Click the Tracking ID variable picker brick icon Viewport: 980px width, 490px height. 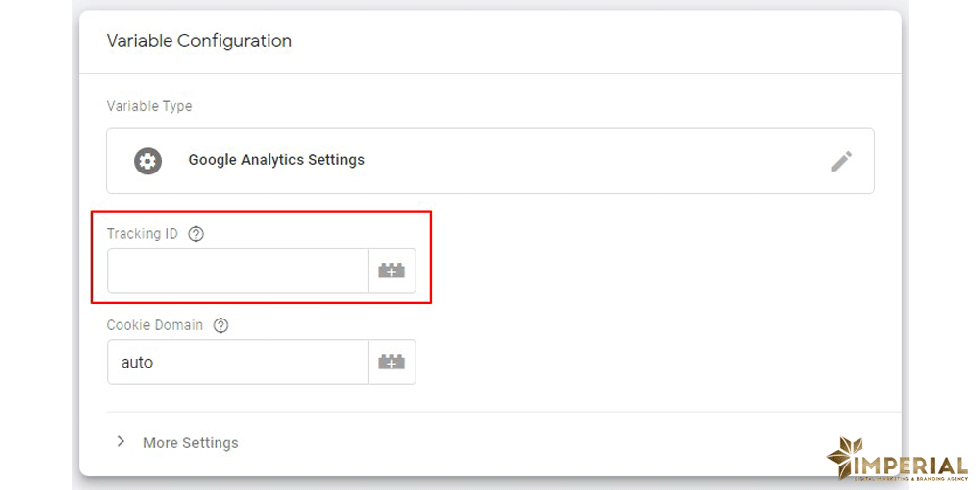pos(392,270)
